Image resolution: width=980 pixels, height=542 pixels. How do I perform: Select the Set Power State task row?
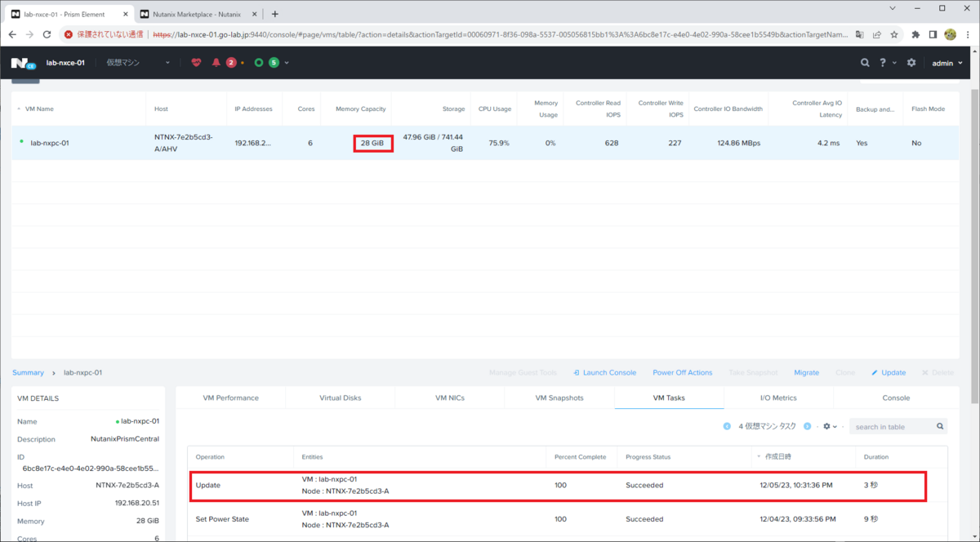point(568,519)
